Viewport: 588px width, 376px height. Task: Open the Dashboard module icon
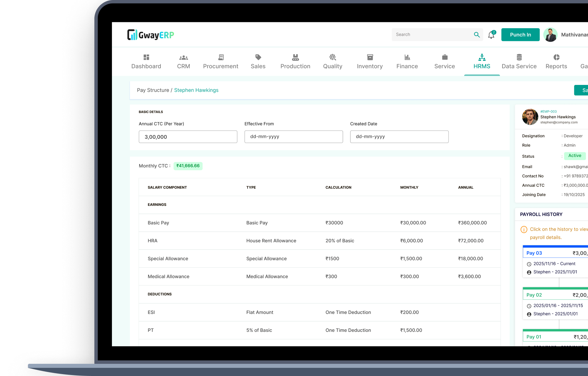[x=146, y=57]
